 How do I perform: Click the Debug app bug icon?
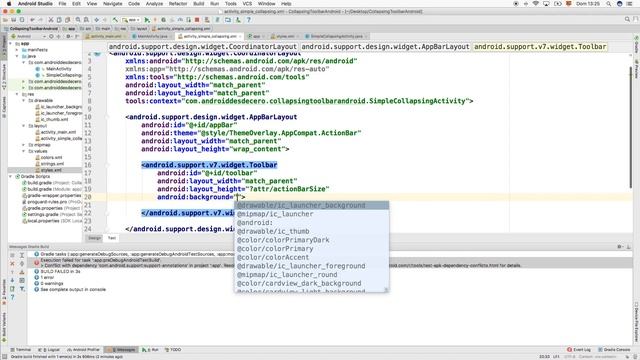point(164,20)
